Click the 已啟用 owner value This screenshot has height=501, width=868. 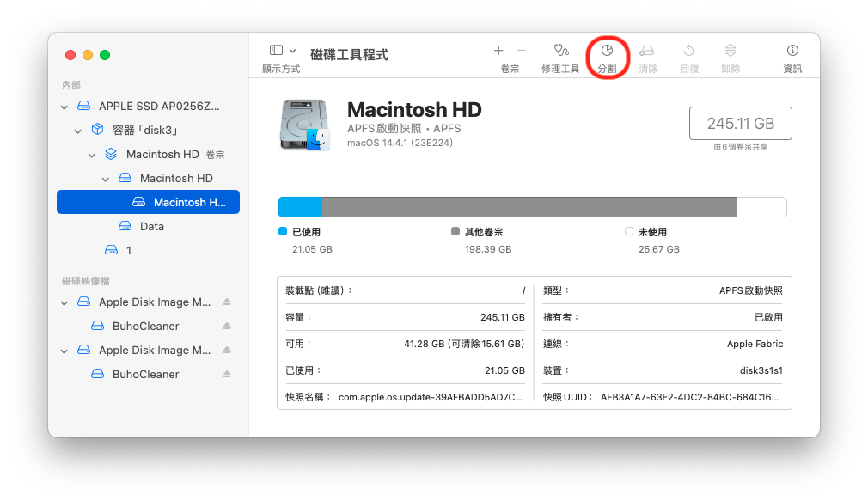pyautogui.click(x=768, y=317)
